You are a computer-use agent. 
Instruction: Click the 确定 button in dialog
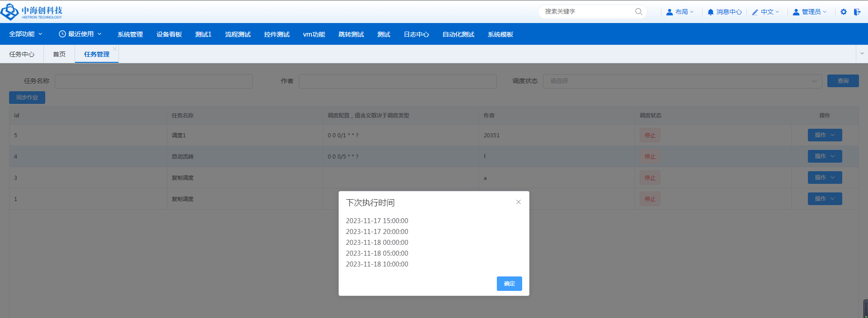point(509,284)
